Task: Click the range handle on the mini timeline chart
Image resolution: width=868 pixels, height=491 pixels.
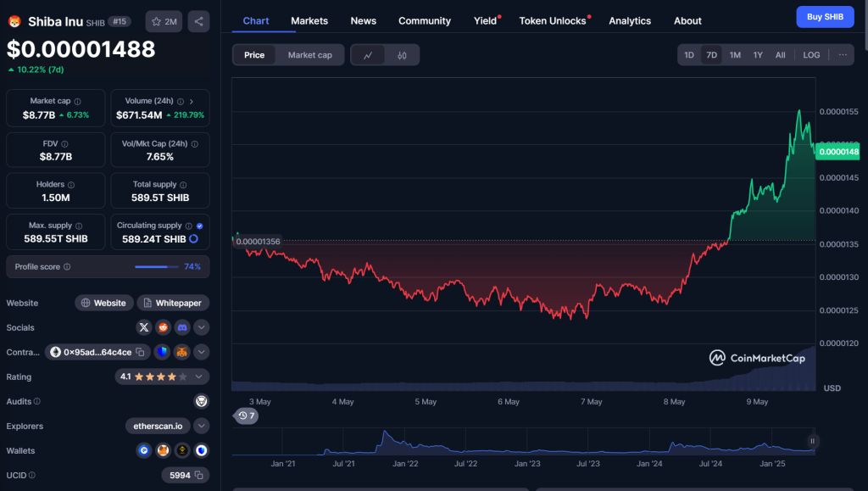Action: (x=812, y=441)
